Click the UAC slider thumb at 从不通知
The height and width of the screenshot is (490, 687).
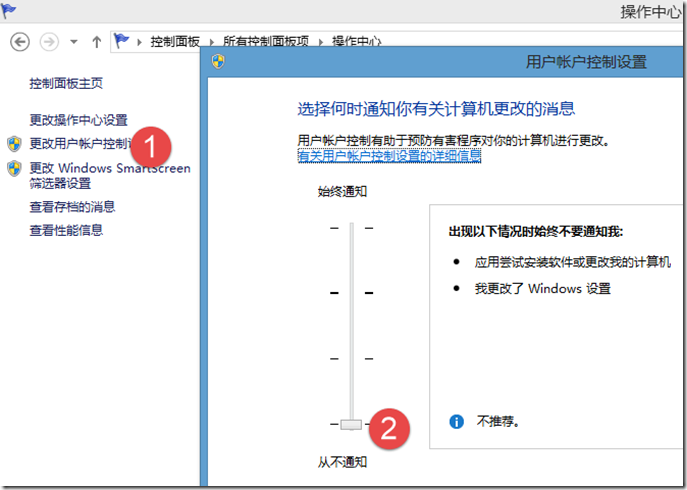point(351,424)
